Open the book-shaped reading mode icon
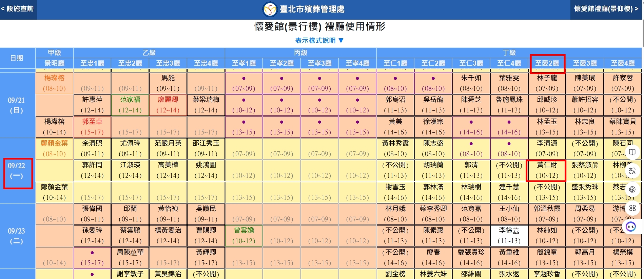This screenshot has width=644, height=279. (632, 152)
